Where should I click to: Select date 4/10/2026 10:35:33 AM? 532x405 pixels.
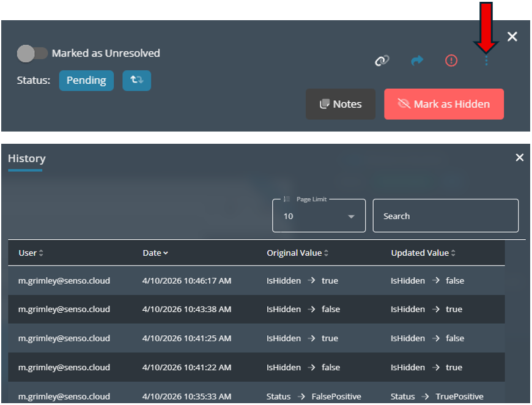[x=187, y=396]
